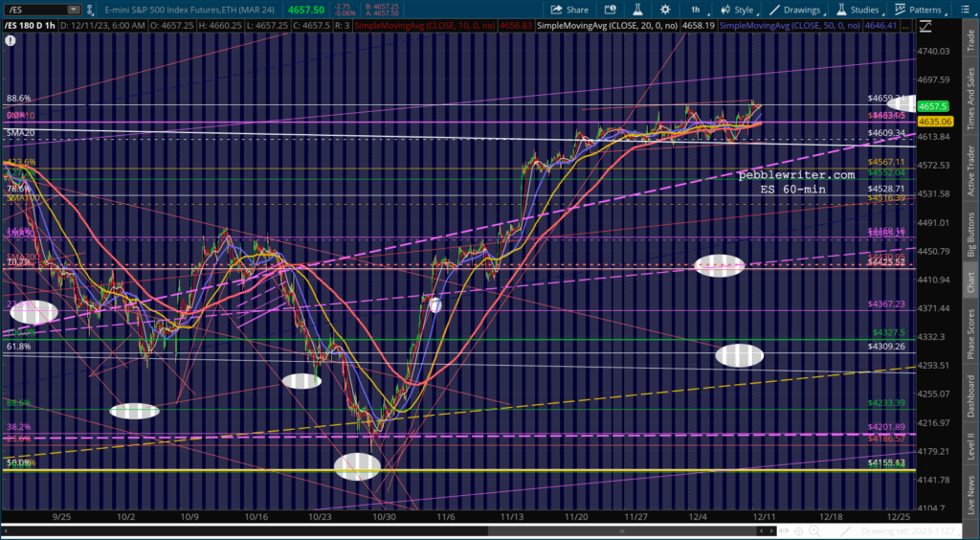Click the $4367.23 level label
The width and height of the screenshot is (980, 540).
pyautogui.click(x=886, y=304)
